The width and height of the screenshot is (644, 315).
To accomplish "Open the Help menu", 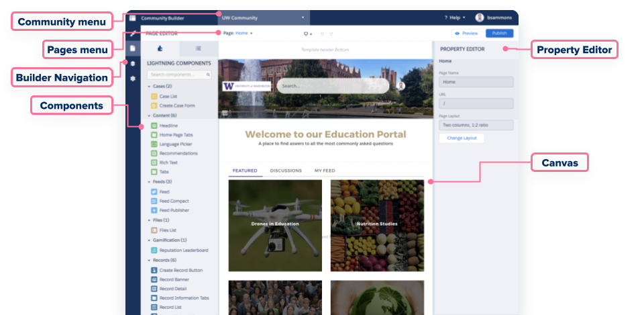I will click(x=455, y=17).
